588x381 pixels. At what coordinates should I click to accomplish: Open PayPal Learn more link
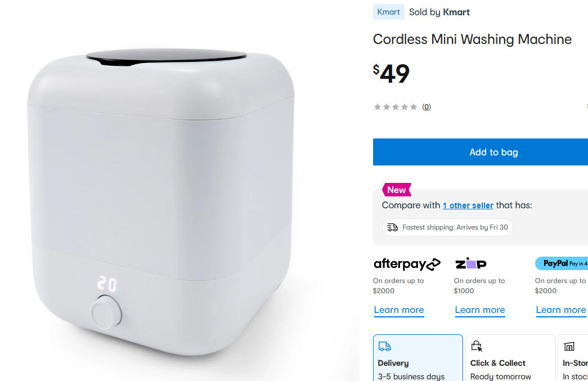(560, 310)
